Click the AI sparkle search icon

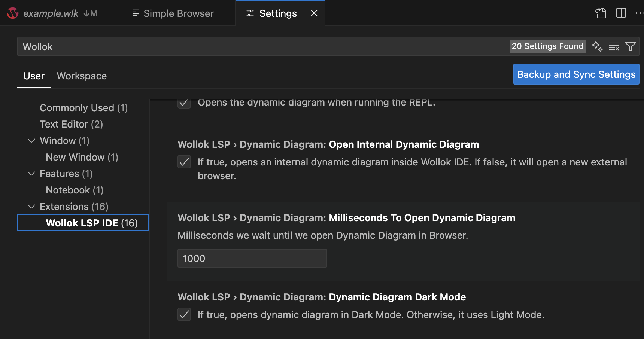(597, 46)
